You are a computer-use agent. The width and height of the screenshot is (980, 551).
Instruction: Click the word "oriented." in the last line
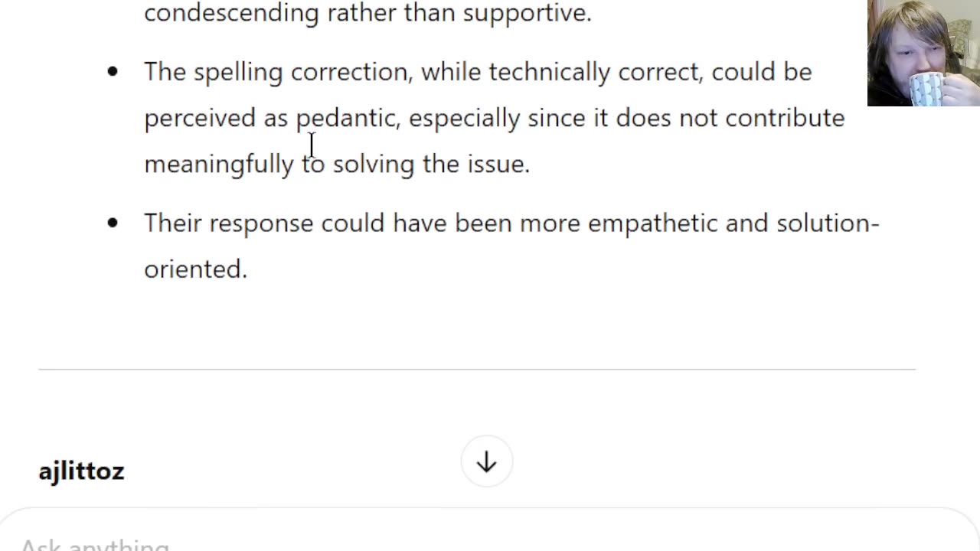click(x=195, y=269)
